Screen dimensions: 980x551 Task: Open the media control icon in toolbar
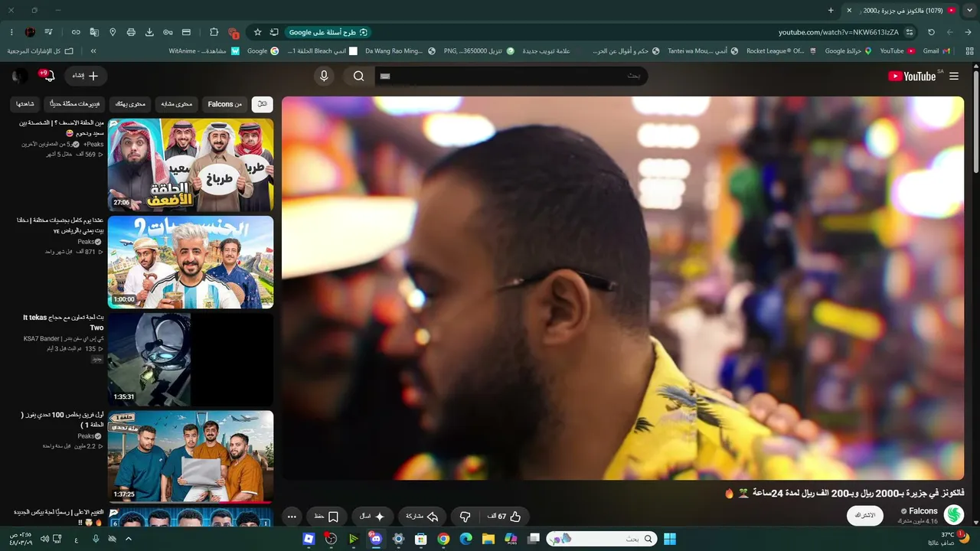(49, 32)
